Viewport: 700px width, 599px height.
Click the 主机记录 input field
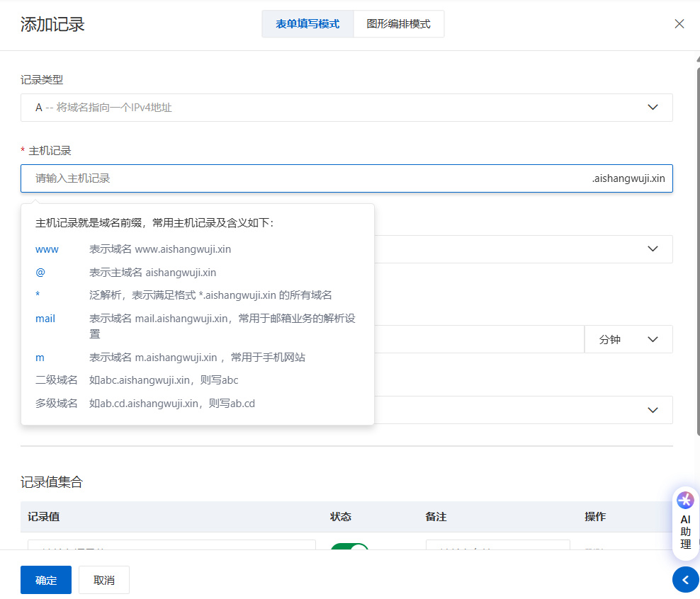pyautogui.click(x=346, y=178)
